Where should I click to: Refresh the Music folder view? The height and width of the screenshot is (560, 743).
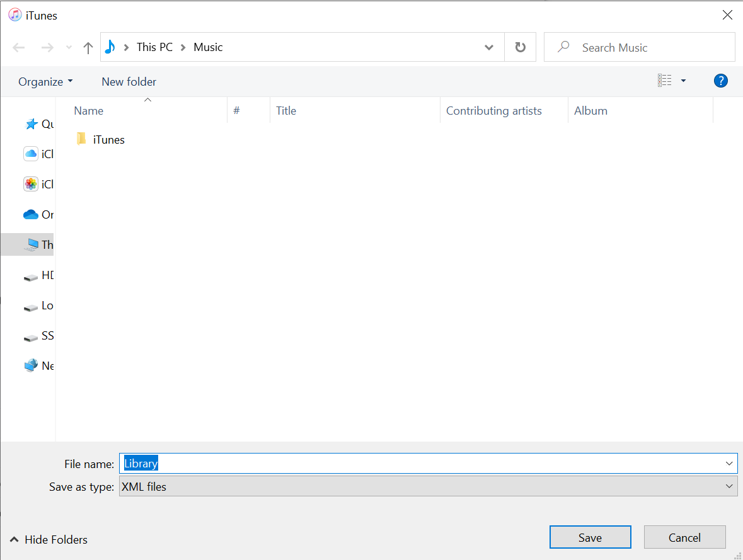coord(521,47)
